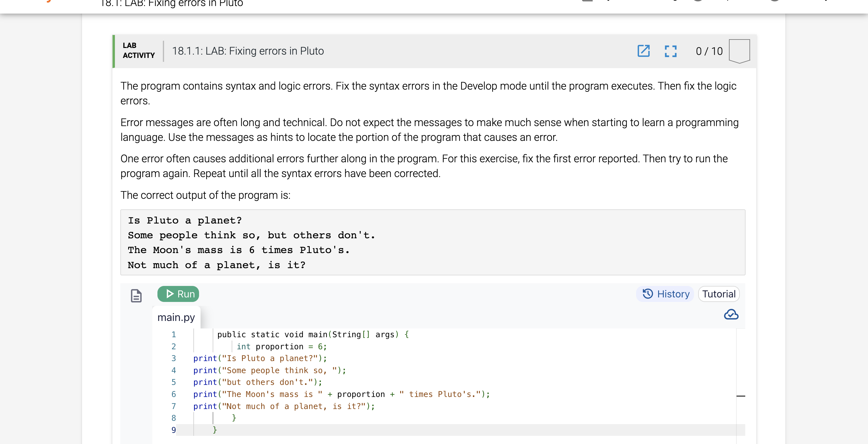Select the main.py tab
868x444 pixels.
(176, 317)
